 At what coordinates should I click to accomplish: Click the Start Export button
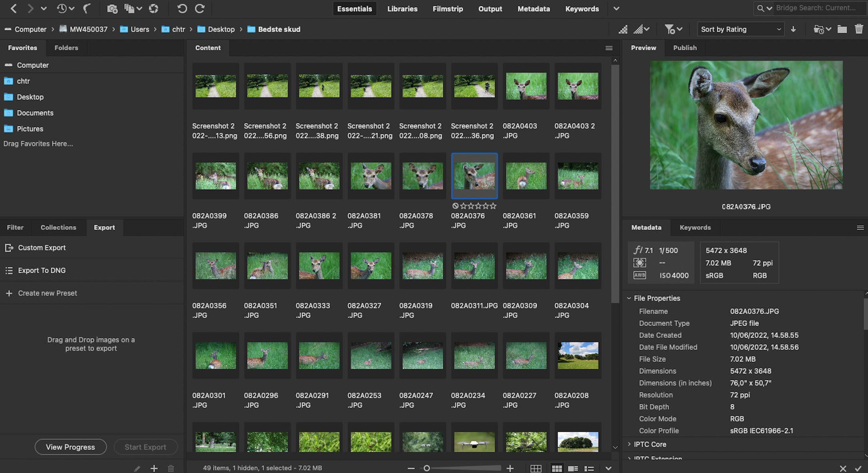pyautogui.click(x=145, y=447)
